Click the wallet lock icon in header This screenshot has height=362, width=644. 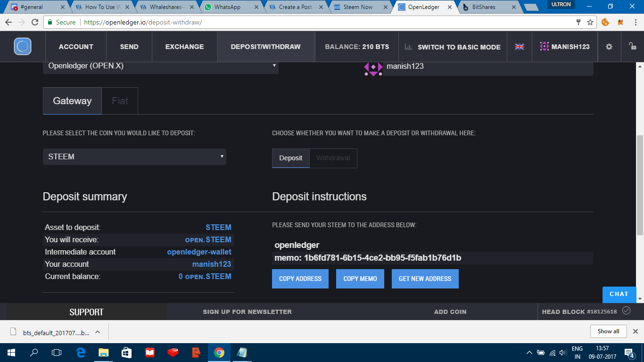[633, 46]
